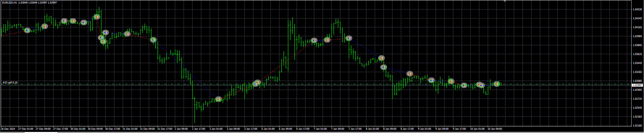
Task: Select the trade marker above 9 Jan 01:00
Action: 431,80
